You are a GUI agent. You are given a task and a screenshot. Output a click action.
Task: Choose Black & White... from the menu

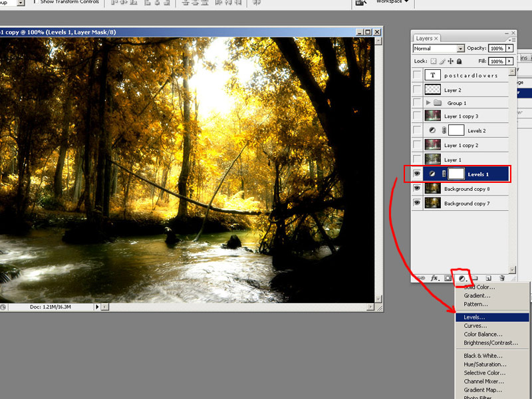tap(492, 356)
